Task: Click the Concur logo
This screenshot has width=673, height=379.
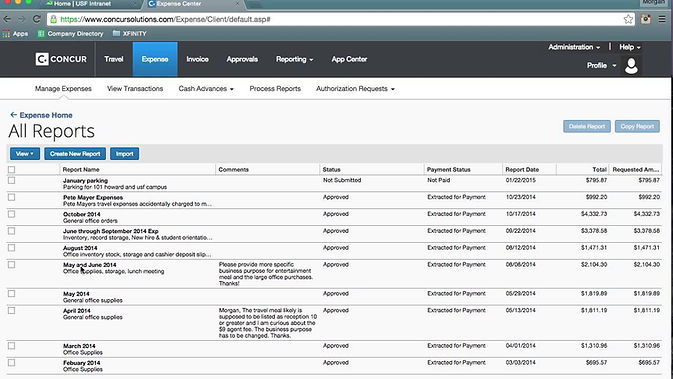Action: point(61,59)
